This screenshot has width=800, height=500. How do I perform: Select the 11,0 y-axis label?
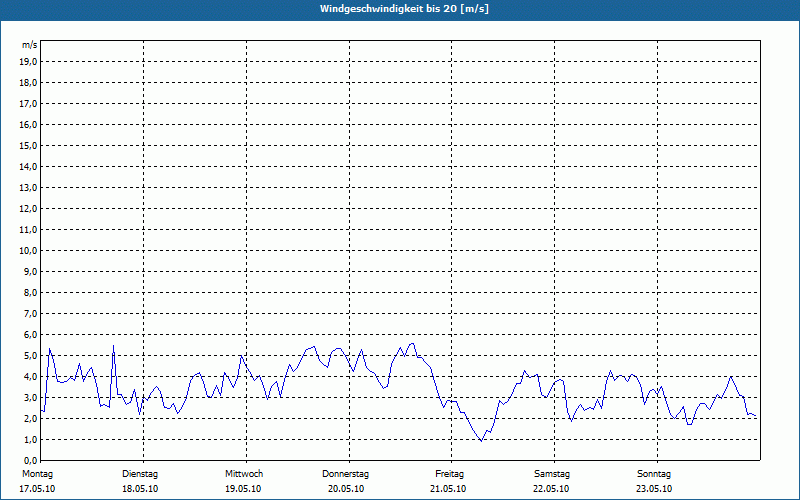[x=29, y=230]
